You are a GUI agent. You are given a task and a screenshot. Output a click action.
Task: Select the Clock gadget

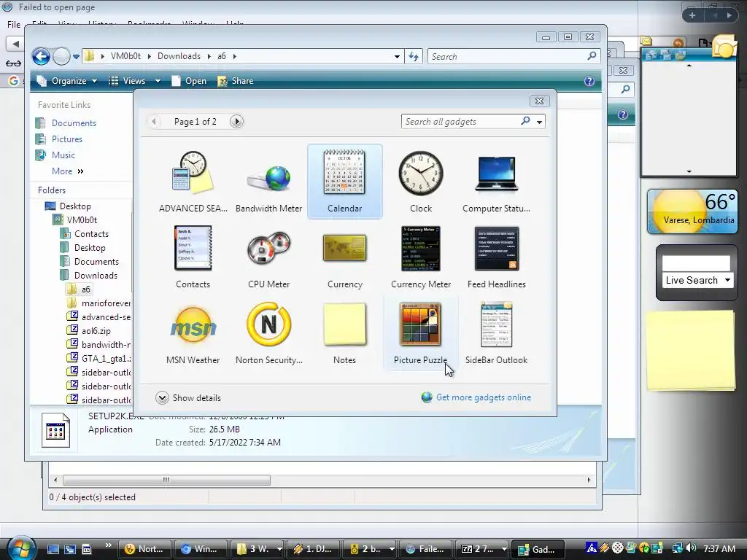[x=421, y=182]
